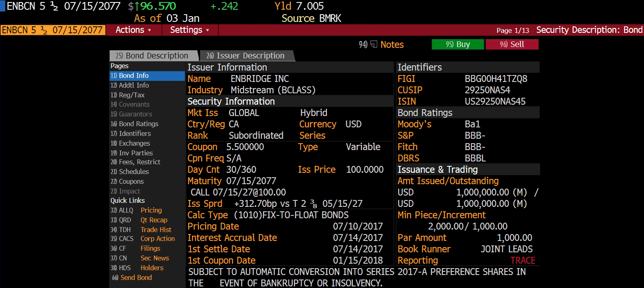Click the Currency field label
The height and width of the screenshot is (288, 644).
pyautogui.click(x=318, y=124)
